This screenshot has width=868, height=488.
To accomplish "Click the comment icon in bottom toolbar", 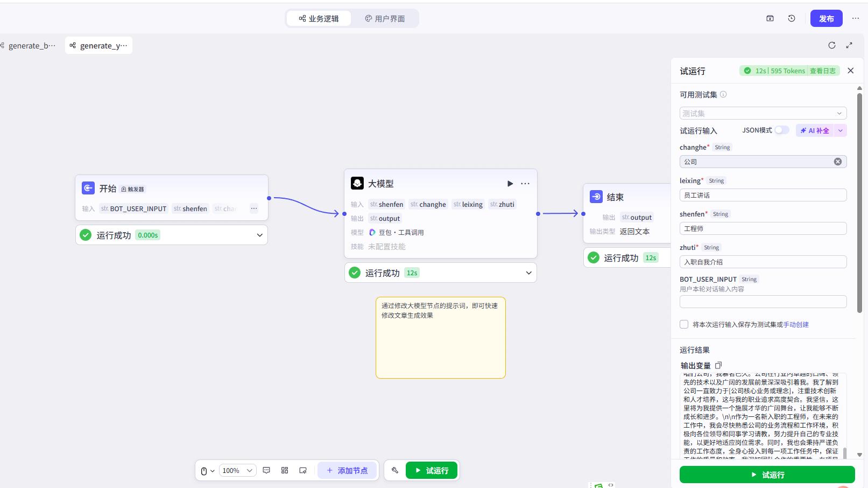I will (266, 470).
